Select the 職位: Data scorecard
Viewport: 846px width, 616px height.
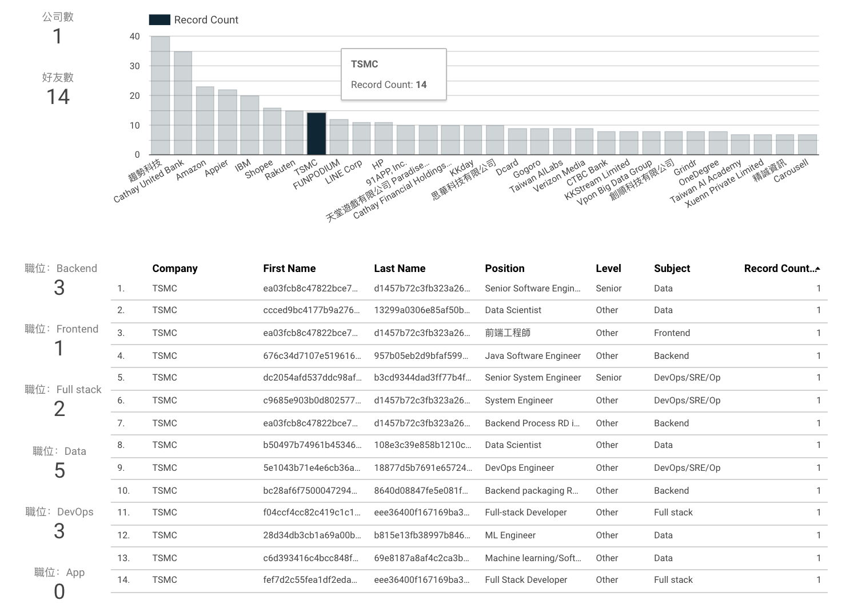click(59, 463)
